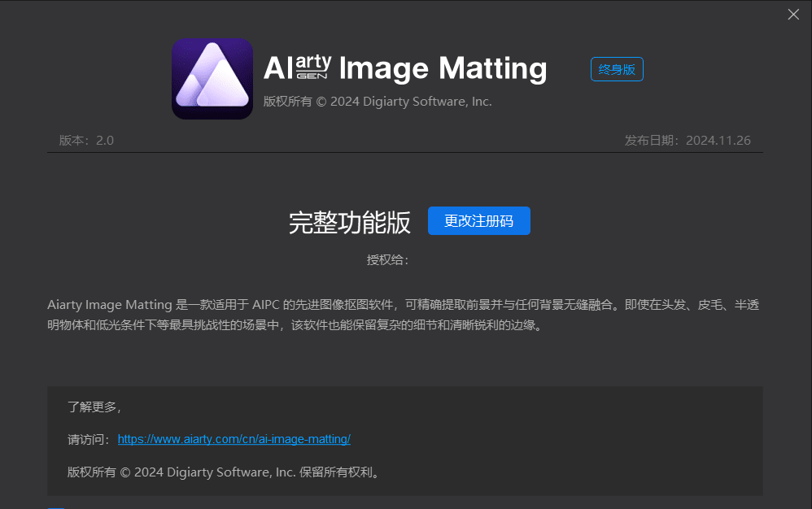The image size is (812, 509).
Task: Click the copyright line under the app title
Action: click(378, 102)
